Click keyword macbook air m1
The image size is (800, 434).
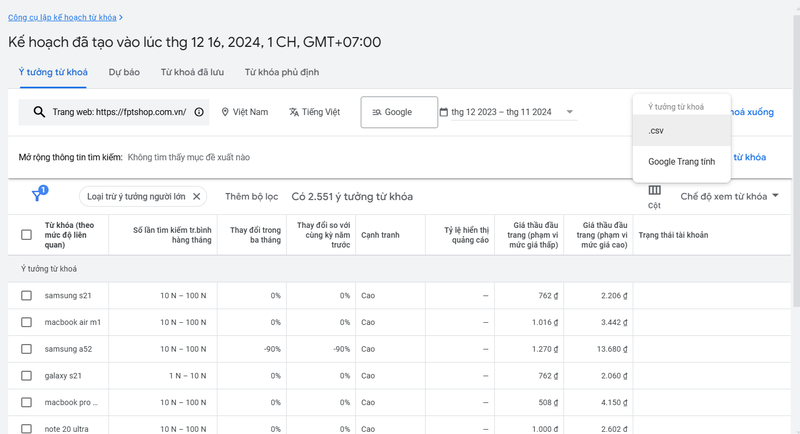pos(72,322)
